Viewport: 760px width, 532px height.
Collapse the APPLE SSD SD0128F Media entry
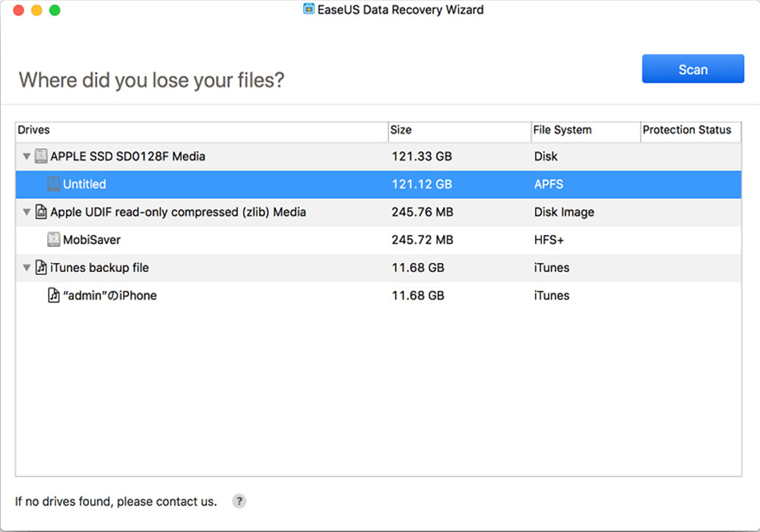pos(27,156)
